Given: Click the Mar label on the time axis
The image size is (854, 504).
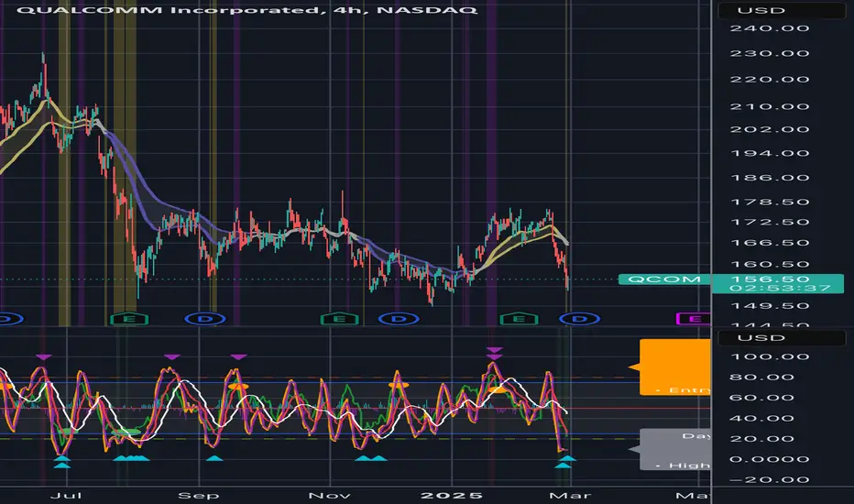Looking at the screenshot, I should (x=570, y=495).
